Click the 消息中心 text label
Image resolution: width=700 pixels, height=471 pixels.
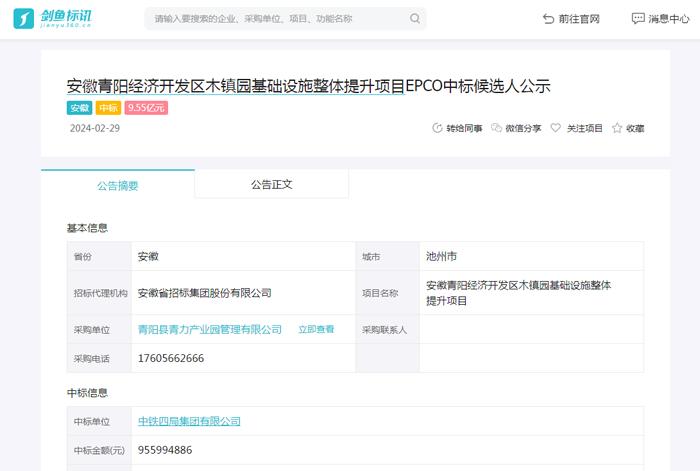669,19
